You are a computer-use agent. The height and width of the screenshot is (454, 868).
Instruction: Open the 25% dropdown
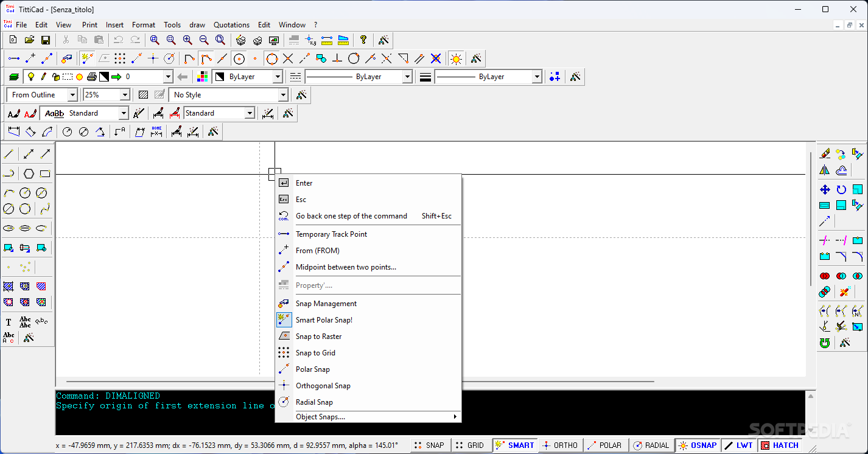point(125,95)
